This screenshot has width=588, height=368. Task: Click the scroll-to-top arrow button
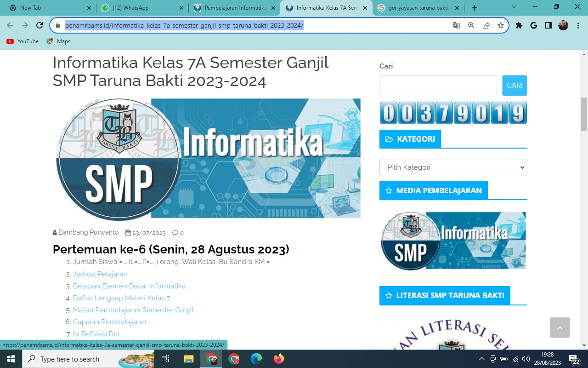coord(560,328)
